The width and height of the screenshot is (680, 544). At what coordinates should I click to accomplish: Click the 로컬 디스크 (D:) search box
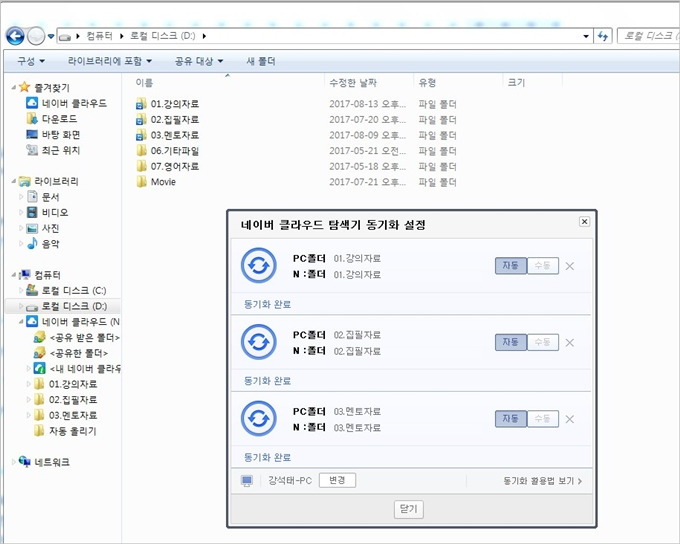(648, 36)
